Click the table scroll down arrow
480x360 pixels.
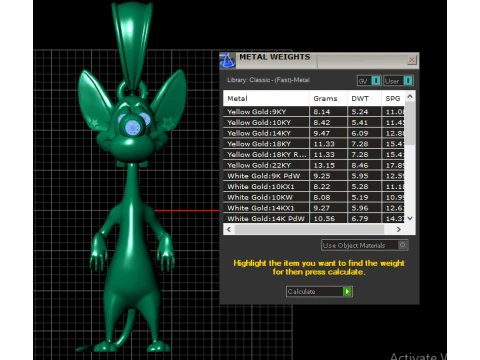point(410,218)
